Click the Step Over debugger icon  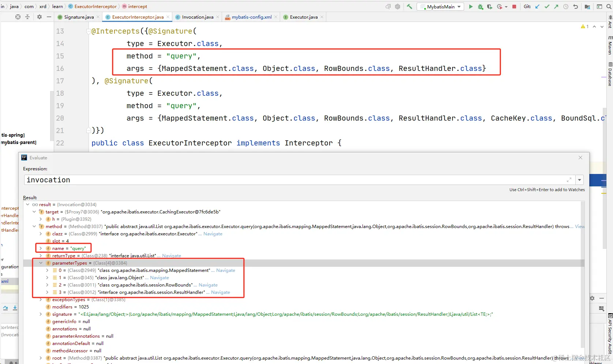point(5,308)
